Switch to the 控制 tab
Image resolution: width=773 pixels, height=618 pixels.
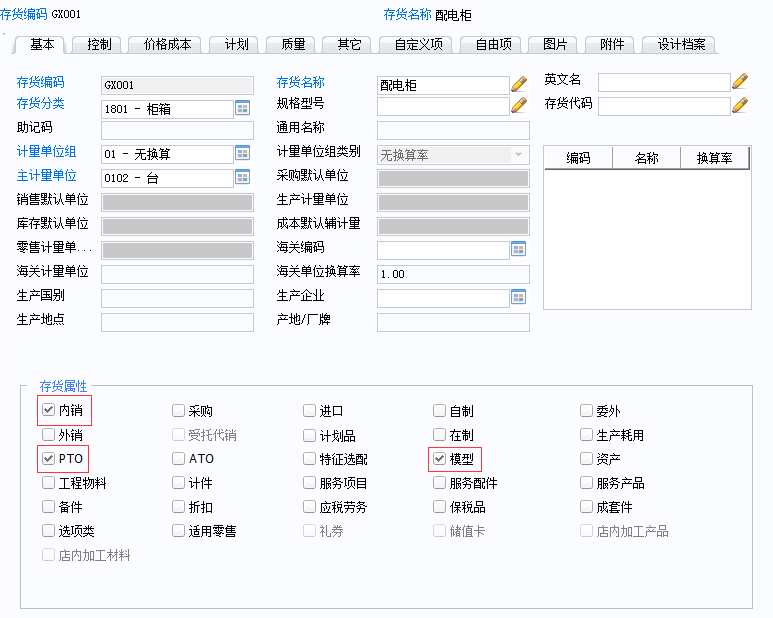click(x=99, y=44)
